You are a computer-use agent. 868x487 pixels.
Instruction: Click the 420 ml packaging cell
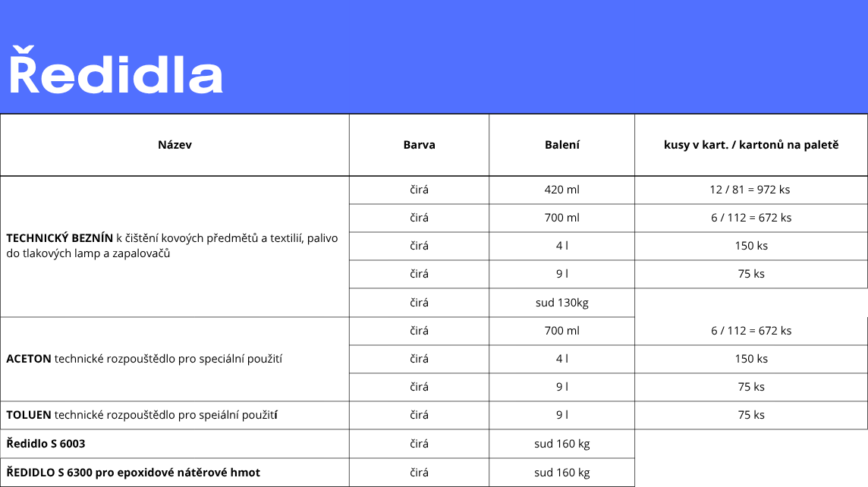(561, 190)
